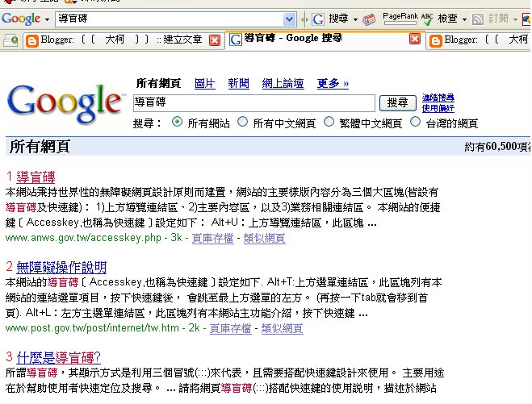Click the 訂閱 feed icon
This screenshot has width=532, height=404.
478,19
